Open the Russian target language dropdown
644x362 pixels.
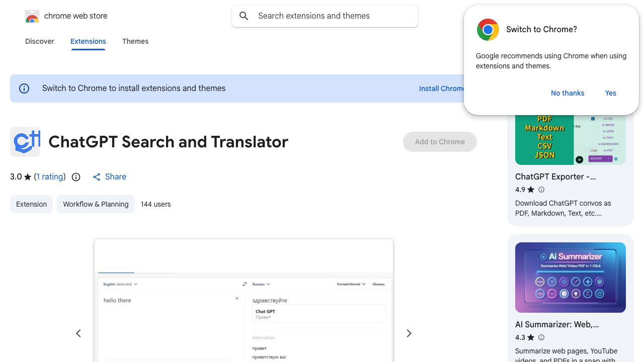[262, 284]
